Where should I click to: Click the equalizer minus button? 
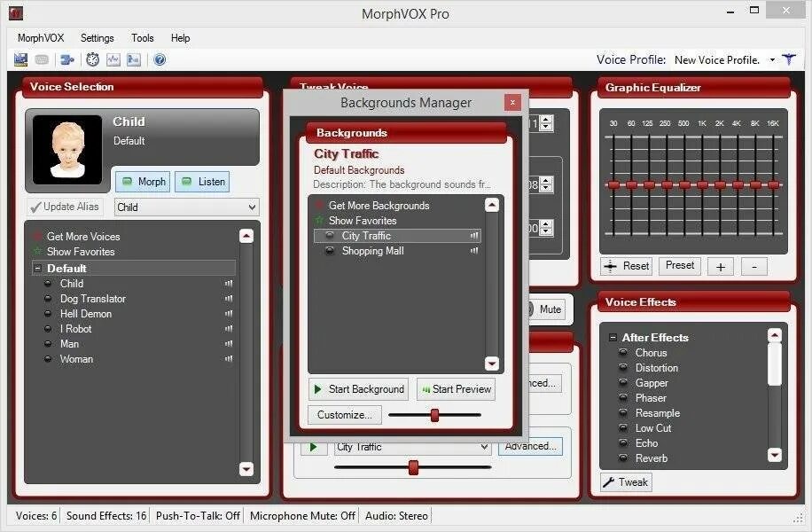pyautogui.click(x=754, y=267)
